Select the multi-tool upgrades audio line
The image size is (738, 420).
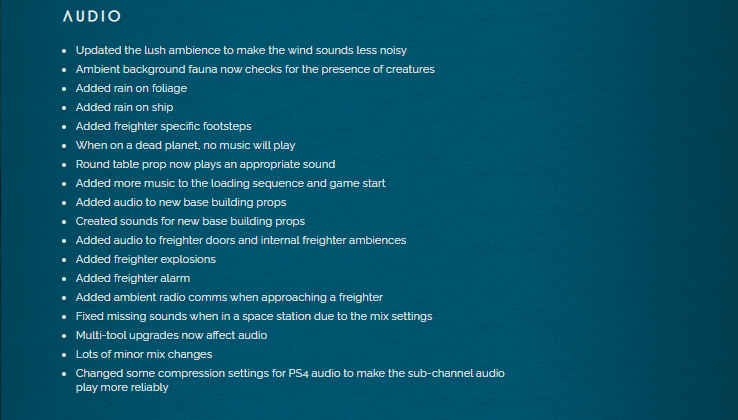(x=171, y=335)
